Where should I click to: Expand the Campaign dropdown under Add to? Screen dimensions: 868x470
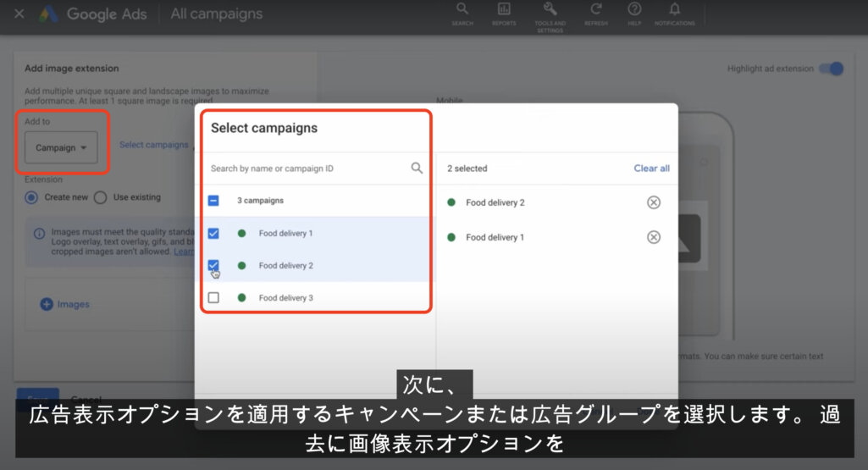point(61,147)
